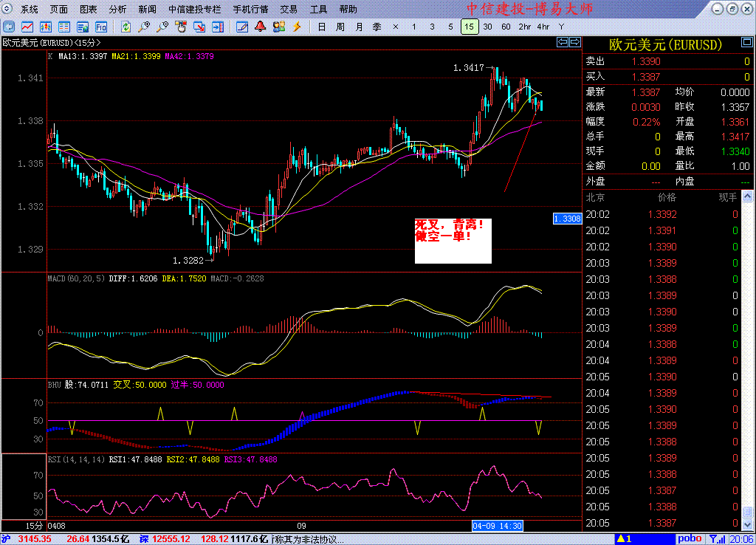The image size is (756, 545).
Task: Click the refresh page icon
Action: coord(126,27)
